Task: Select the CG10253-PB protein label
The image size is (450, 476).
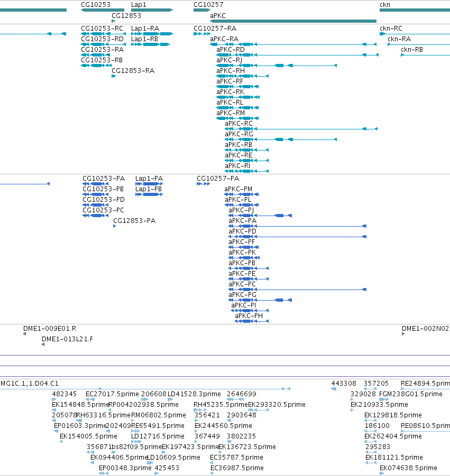Action: tap(103, 189)
